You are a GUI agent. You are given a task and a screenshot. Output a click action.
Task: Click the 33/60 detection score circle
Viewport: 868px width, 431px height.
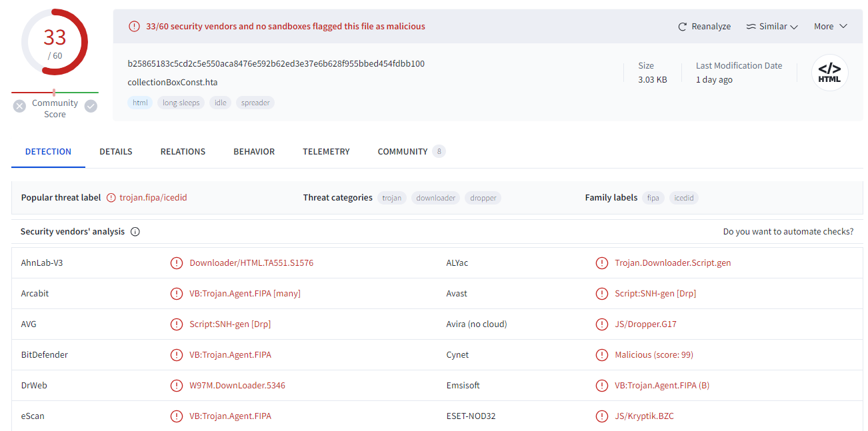pos(55,43)
